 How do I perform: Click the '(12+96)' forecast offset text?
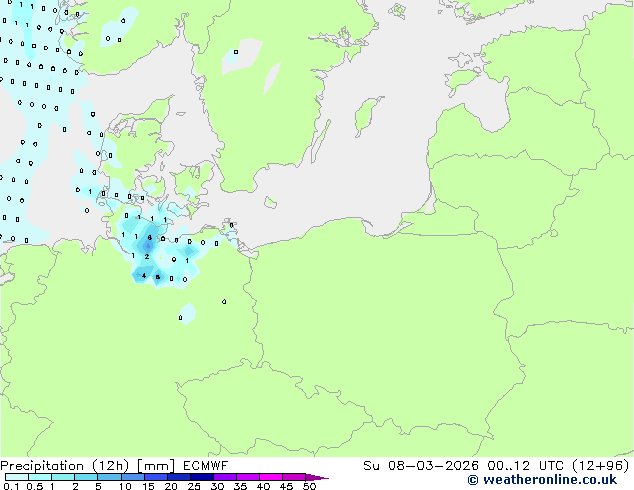(601, 465)
